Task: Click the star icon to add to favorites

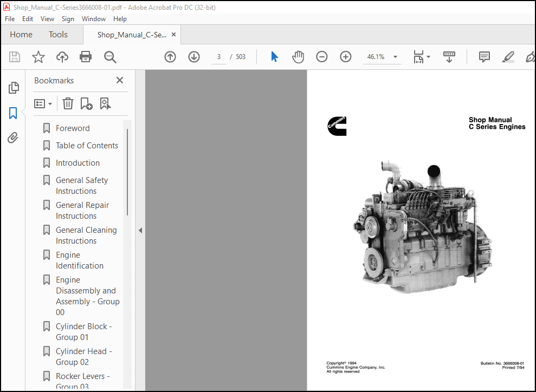Action: coord(38,57)
